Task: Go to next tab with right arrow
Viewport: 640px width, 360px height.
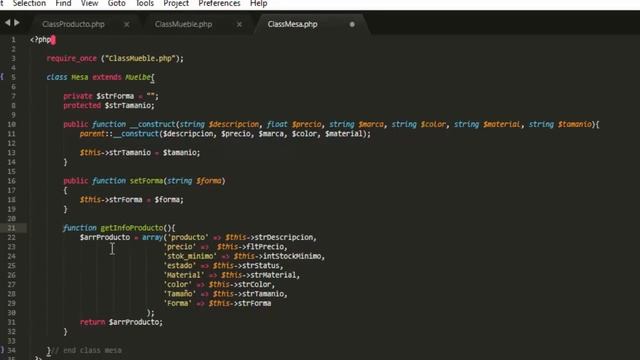Action: [x=17, y=23]
